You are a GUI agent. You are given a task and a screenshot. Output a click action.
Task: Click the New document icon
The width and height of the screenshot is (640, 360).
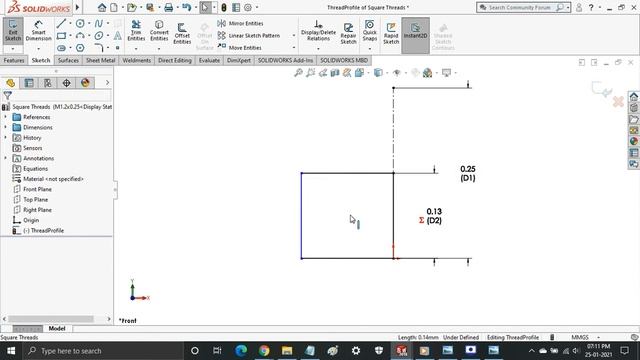point(114,7)
